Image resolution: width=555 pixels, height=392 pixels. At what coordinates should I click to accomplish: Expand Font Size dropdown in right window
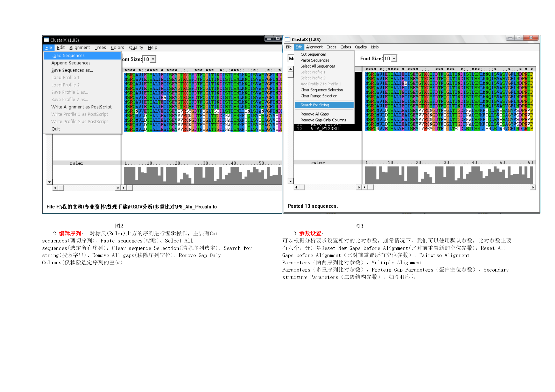(394, 59)
